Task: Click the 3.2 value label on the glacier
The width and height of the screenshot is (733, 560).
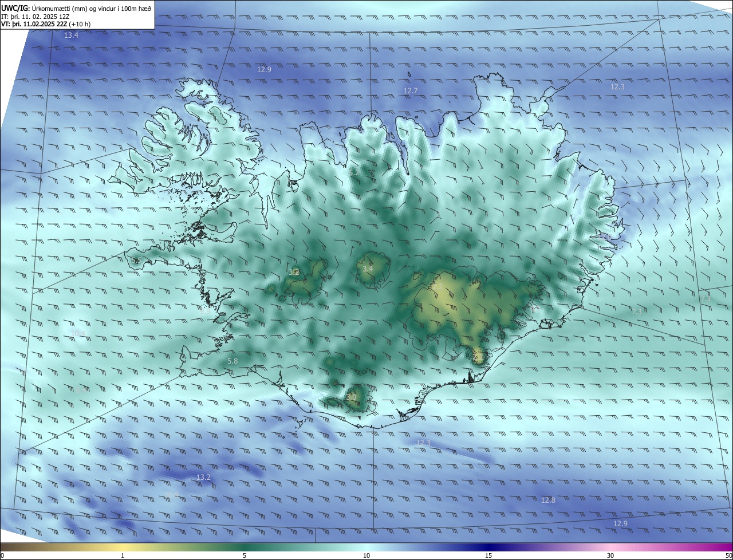Action: click(x=294, y=272)
